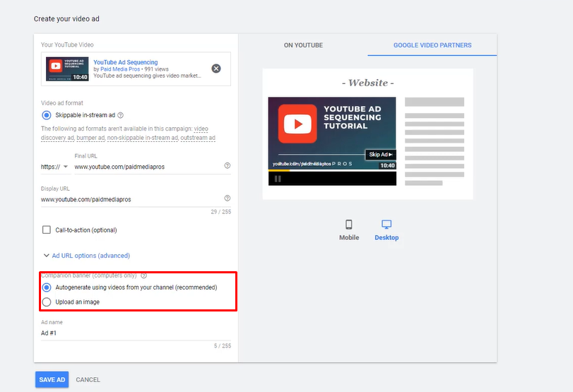The height and width of the screenshot is (392, 573).
Task: Click the Create your video ad heading
Action: click(66, 18)
